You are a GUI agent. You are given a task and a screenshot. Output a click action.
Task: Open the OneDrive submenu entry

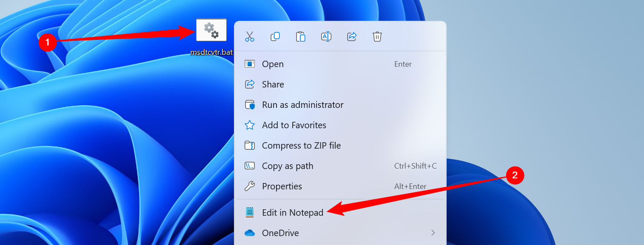[x=340, y=233]
